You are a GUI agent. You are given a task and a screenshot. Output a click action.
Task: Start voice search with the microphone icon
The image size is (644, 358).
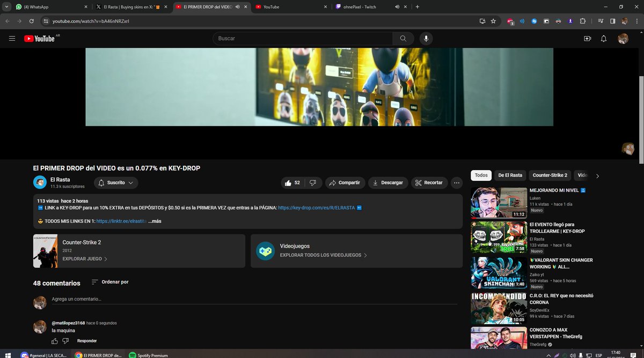(x=426, y=39)
